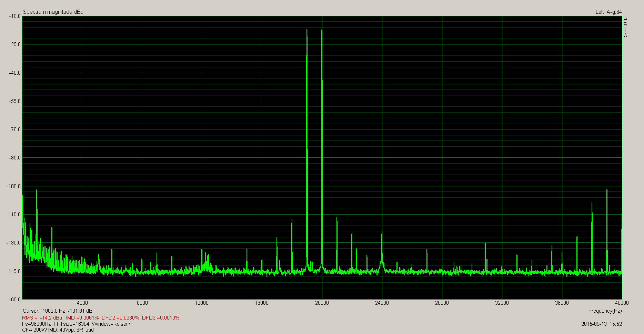
Task: Click the -10.0 level axis label
Action: [x=14, y=16]
